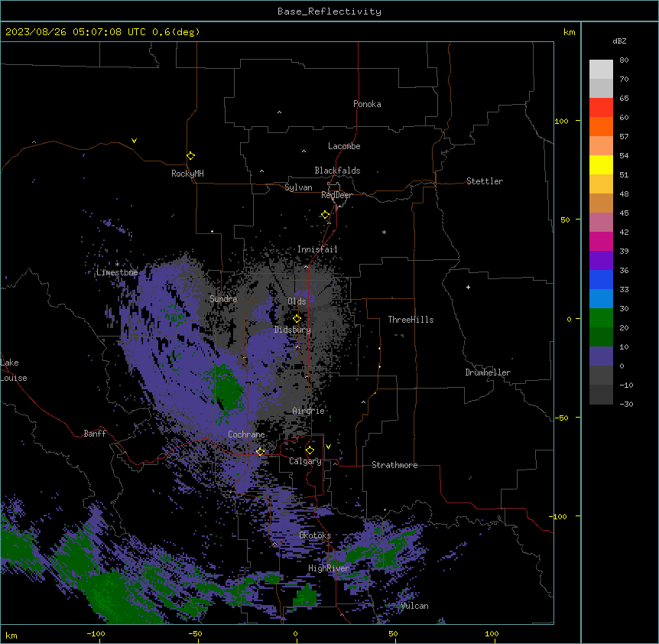Pick the light gray 70-80 dBZ legend swatch
659x644 pixels.
(x=601, y=70)
